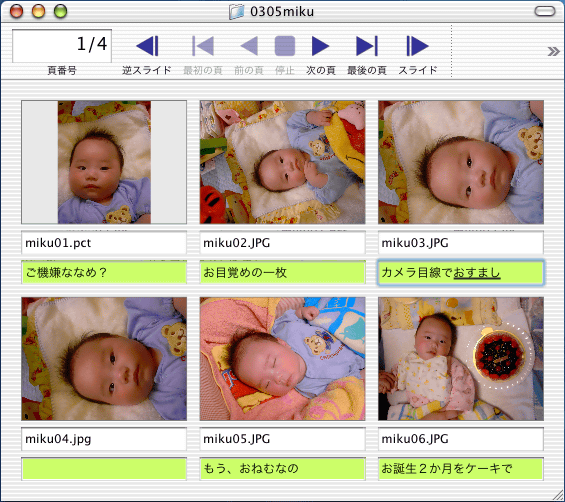This screenshot has width=565, height=502.
Task: Go to first page (最初の頁)
Action: [x=203, y=46]
